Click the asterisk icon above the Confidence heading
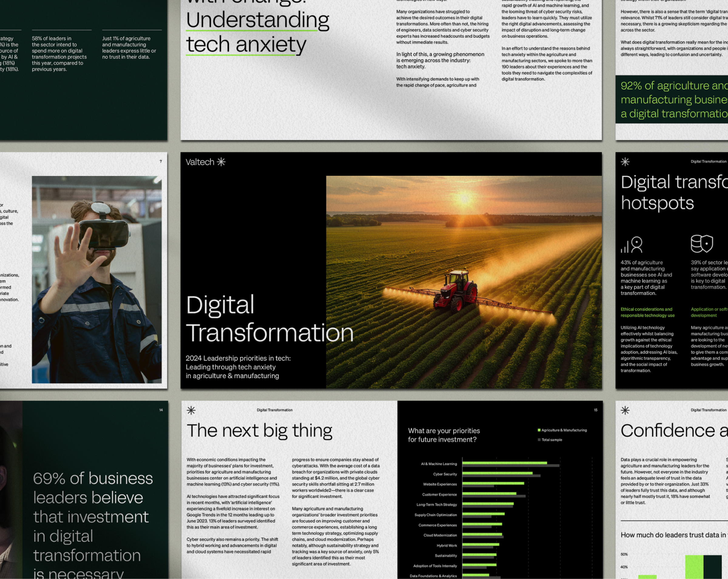728x579 pixels. tap(625, 410)
